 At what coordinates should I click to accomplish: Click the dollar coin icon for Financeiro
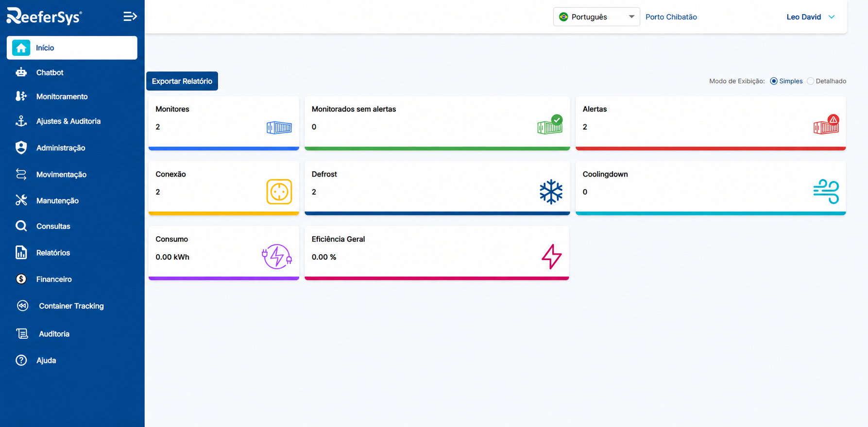click(x=21, y=279)
